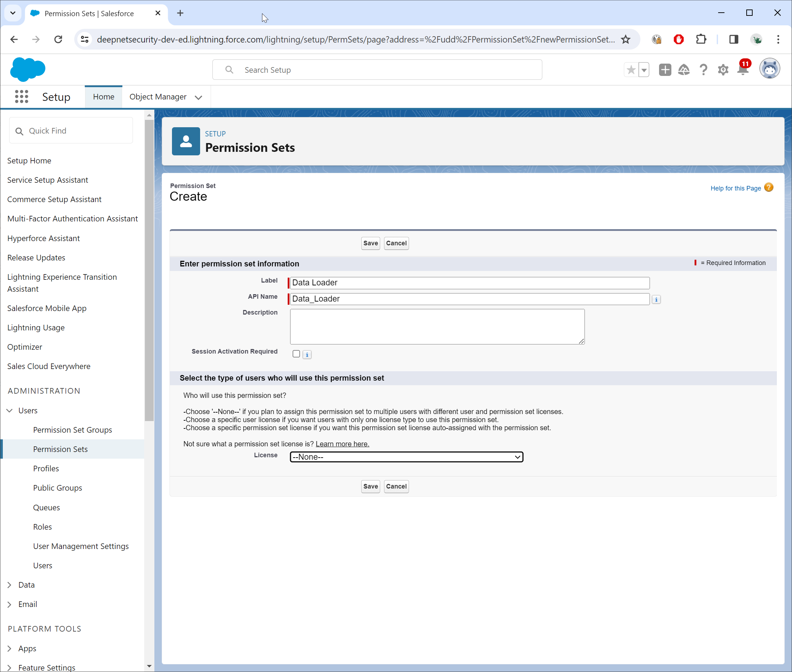Screen dimensions: 792x672
Task: Click the Global Actions plus icon
Action: 665,70
